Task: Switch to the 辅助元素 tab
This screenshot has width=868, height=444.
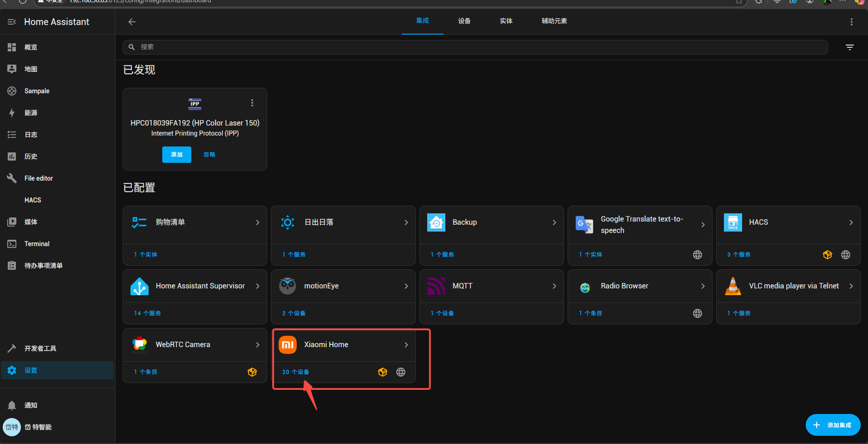Action: [554, 21]
